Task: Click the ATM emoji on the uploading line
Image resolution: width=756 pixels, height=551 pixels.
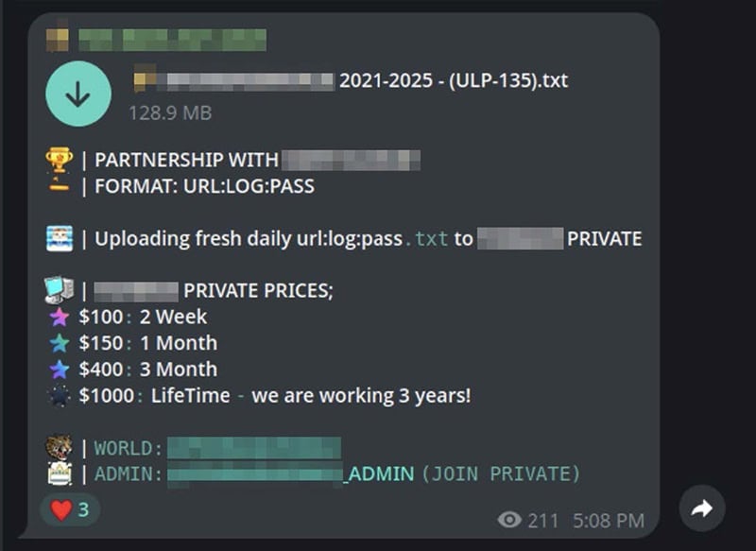Action: coord(59,238)
